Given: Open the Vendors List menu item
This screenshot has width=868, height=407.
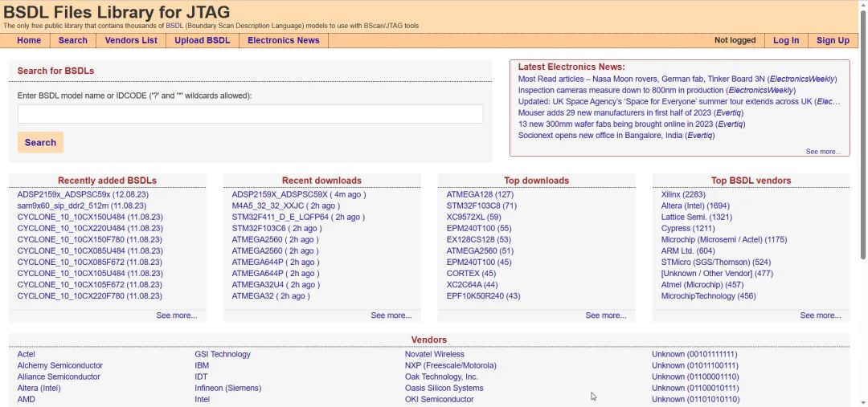Looking at the screenshot, I should pos(131,40).
